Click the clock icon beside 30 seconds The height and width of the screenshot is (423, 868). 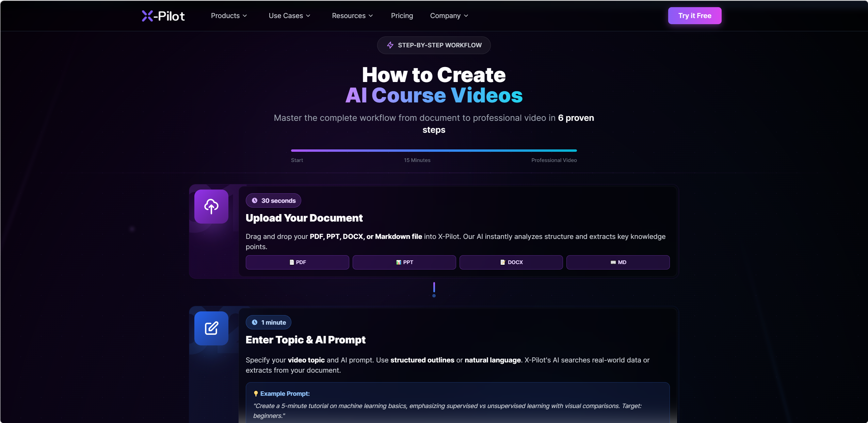point(254,200)
